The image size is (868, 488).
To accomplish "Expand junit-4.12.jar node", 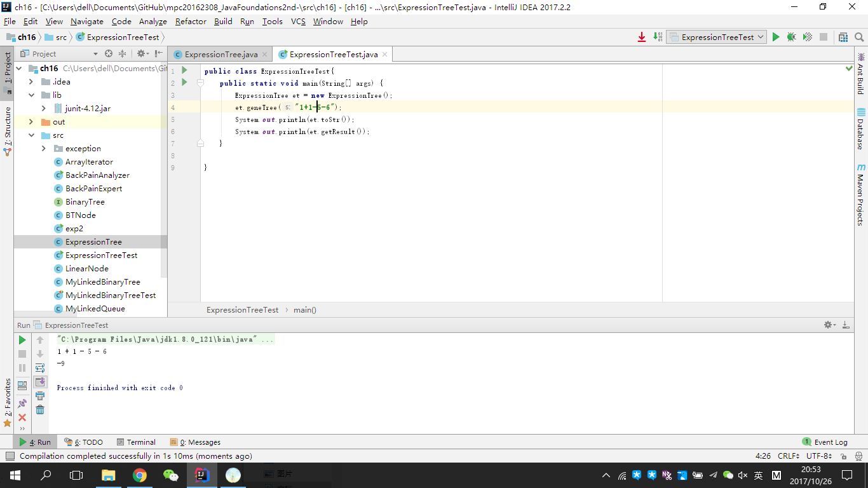I will click(x=44, y=108).
